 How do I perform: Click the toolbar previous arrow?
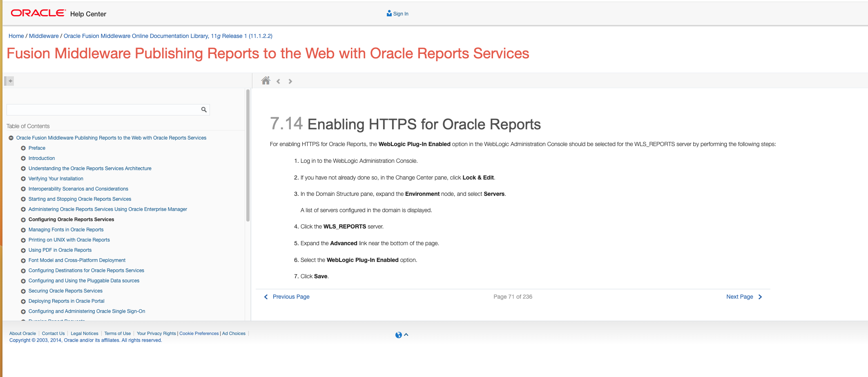click(278, 81)
